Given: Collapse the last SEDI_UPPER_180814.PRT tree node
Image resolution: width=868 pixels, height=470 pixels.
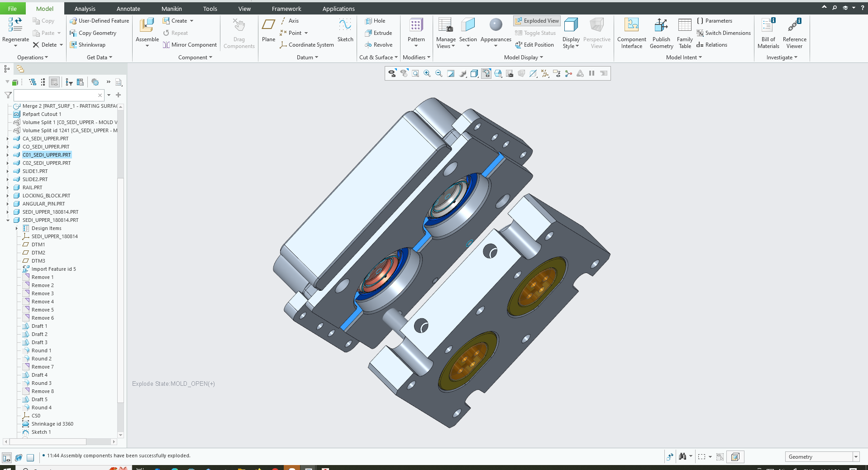Looking at the screenshot, I should point(8,221).
